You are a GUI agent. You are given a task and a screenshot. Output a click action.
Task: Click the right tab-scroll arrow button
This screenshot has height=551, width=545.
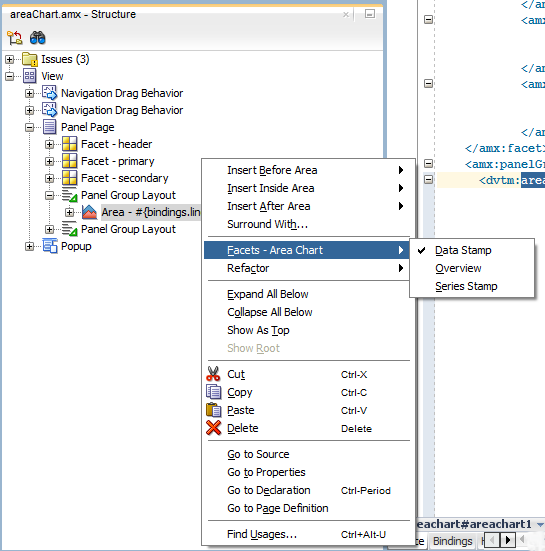click(x=508, y=539)
